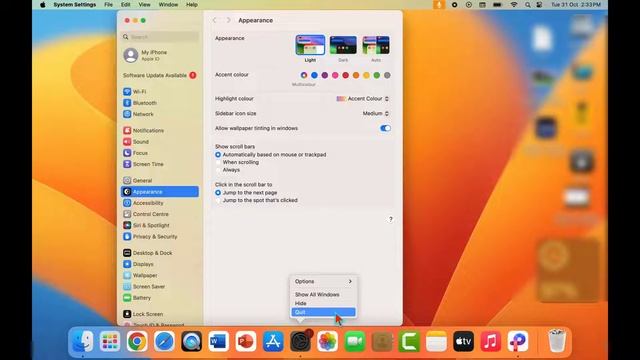
Task: Select Dark appearance thumbnail
Action: (x=343, y=45)
